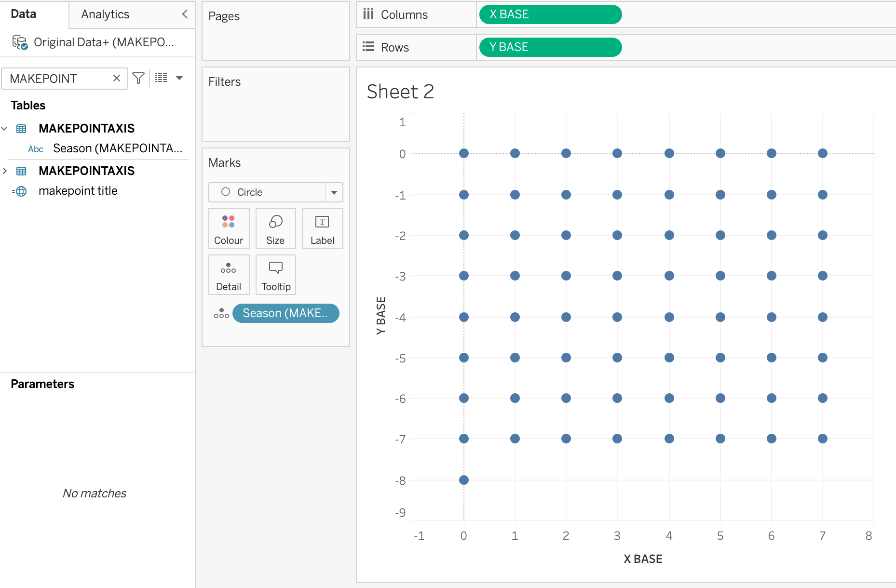Click the Y BASE pill in Rows
The width and height of the screenshot is (896, 588).
pyautogui.click(x=550, y=47)
